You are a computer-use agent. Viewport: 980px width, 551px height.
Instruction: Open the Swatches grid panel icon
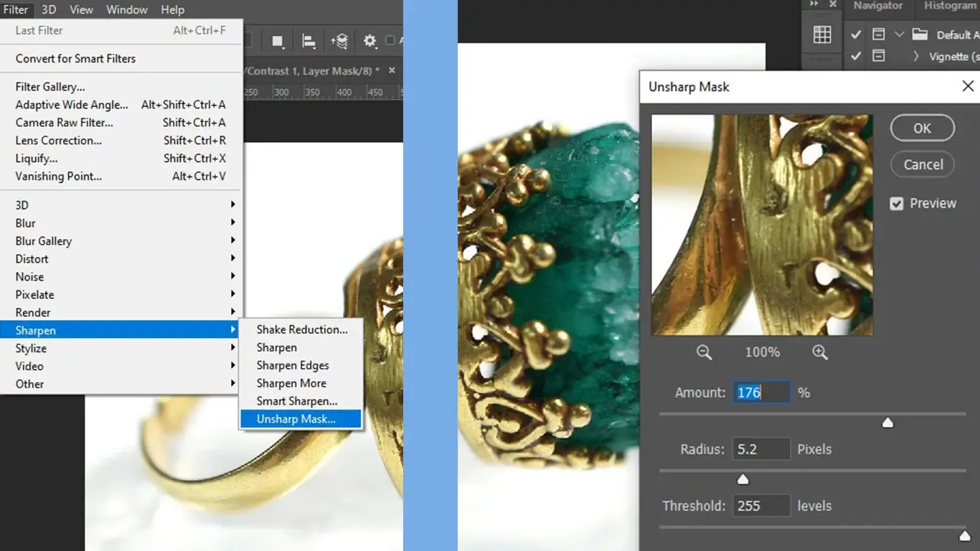tap(822, 34)
